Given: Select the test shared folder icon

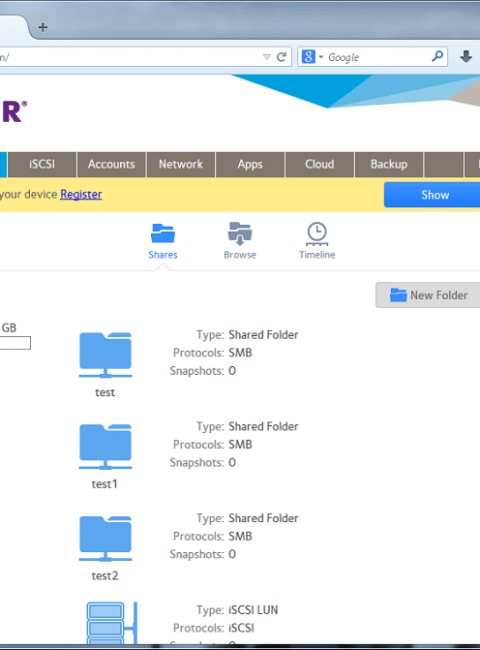Looking at the screenshot, I should click(x=105, y=355).
